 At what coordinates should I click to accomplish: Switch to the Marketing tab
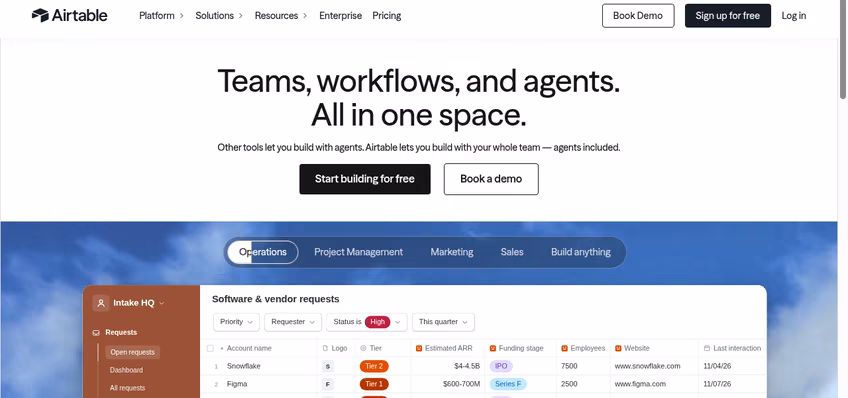tap(452, 252)
